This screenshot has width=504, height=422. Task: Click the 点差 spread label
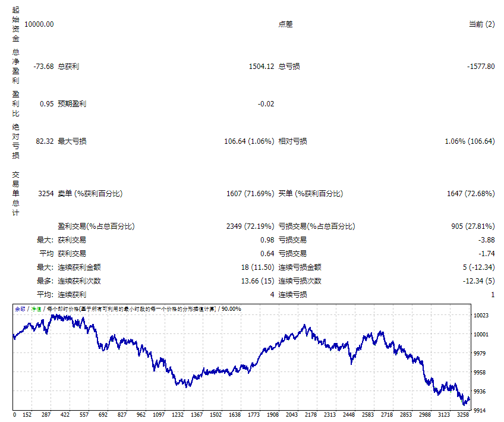point(285,24)
